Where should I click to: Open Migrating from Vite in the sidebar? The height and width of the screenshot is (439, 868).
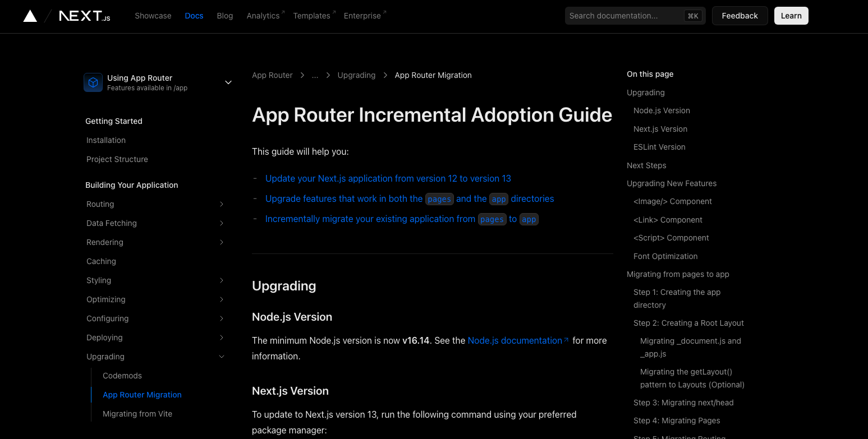click(x=137, y=414)
